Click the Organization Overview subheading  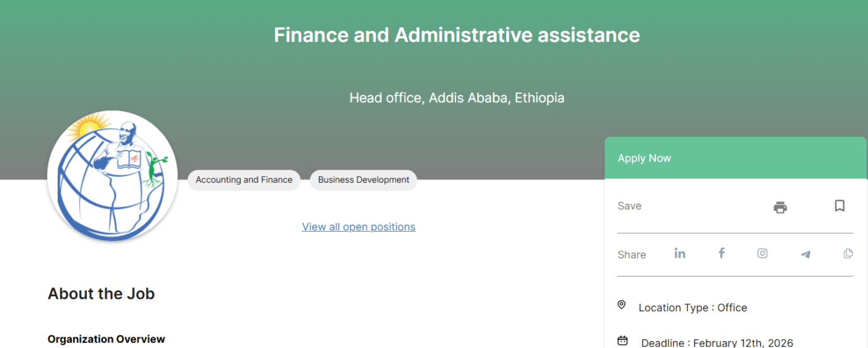pos(106,339)
